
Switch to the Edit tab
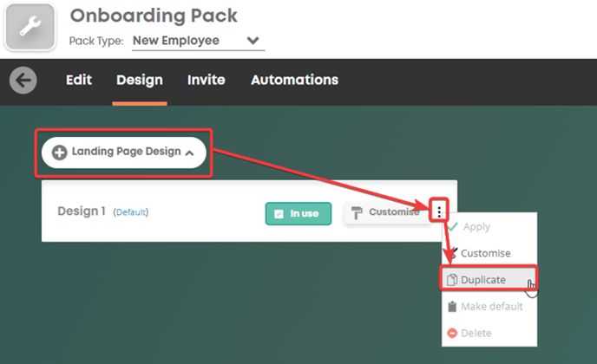click(79, 80)
